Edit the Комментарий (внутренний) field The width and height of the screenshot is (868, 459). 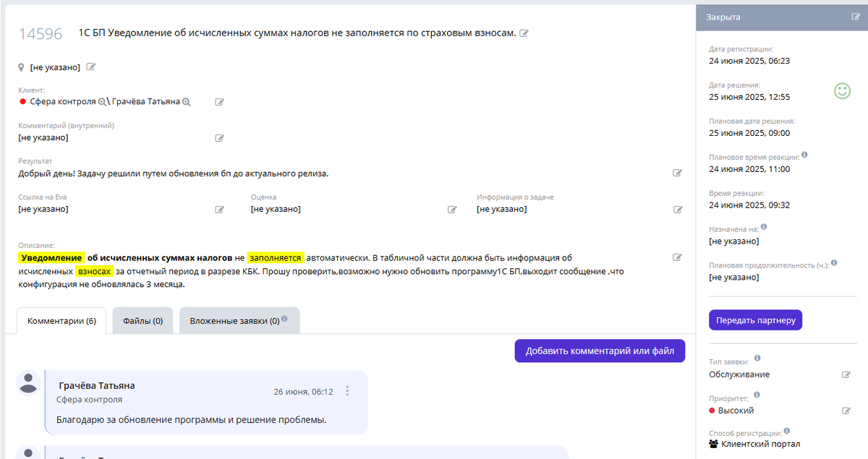click(220, 137)
